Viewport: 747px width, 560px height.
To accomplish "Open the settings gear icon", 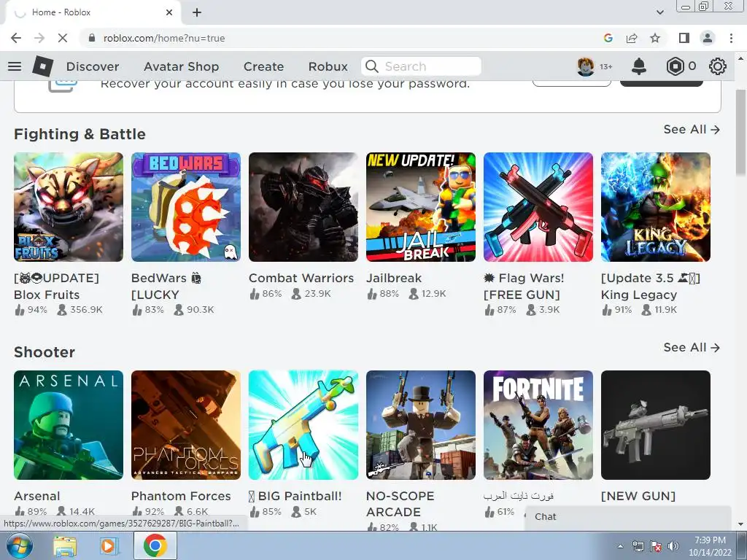I will 717,66.
